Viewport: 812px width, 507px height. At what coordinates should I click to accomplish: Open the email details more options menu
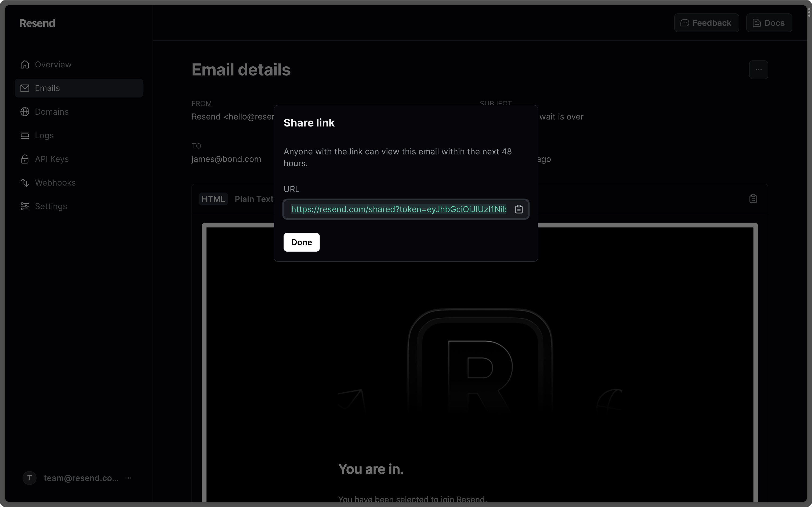click(x=758, y=70)
